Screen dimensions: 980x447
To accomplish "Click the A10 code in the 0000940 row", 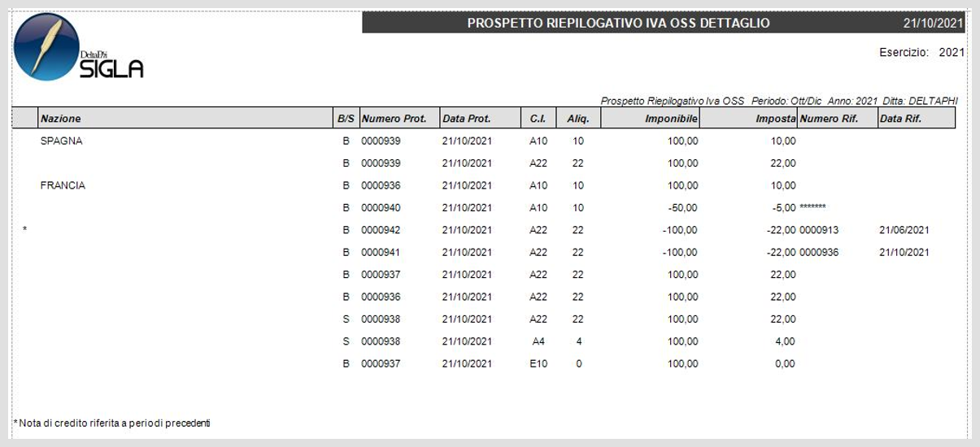I will (x=538, y=208).
